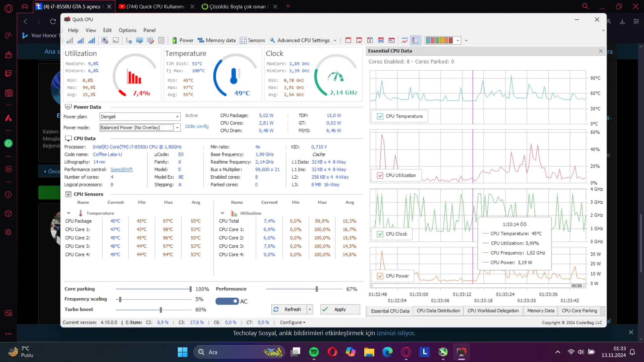Click the low-level bar chart toolbar icon
Viewport: 644px width, 362px height.
point(70,40)
